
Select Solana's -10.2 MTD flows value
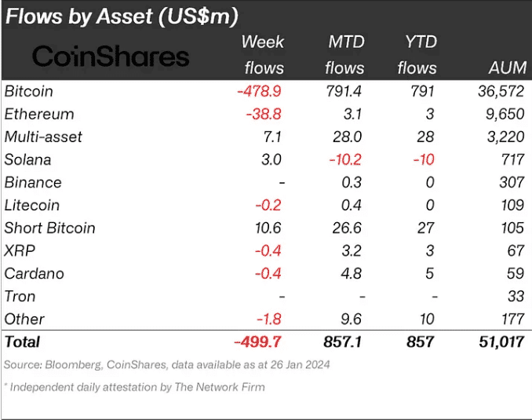coord(344,159)
